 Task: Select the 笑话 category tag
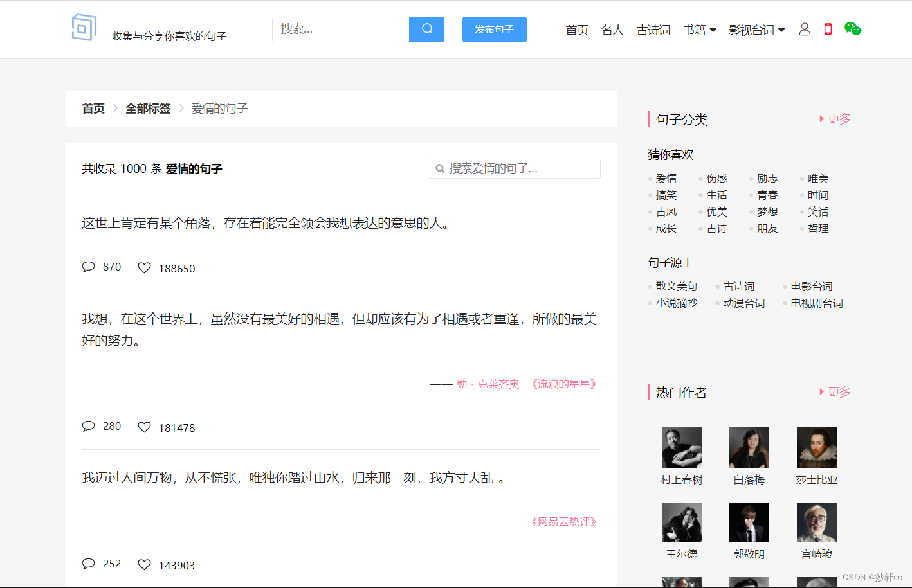818,211
